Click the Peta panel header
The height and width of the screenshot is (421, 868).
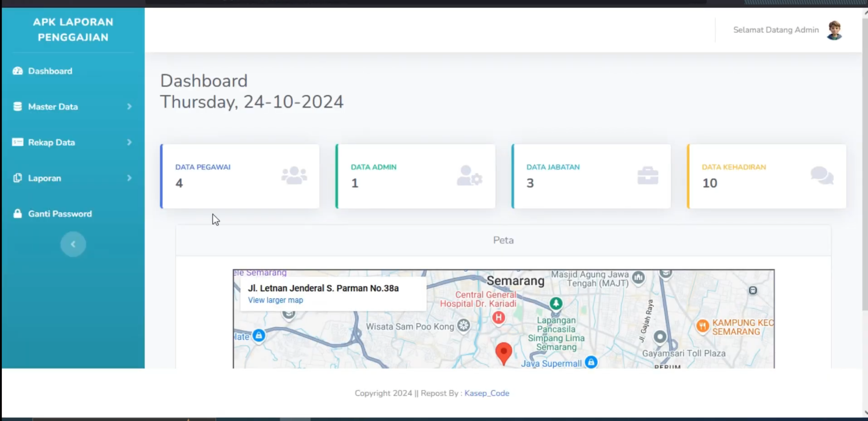coord(503,240)
